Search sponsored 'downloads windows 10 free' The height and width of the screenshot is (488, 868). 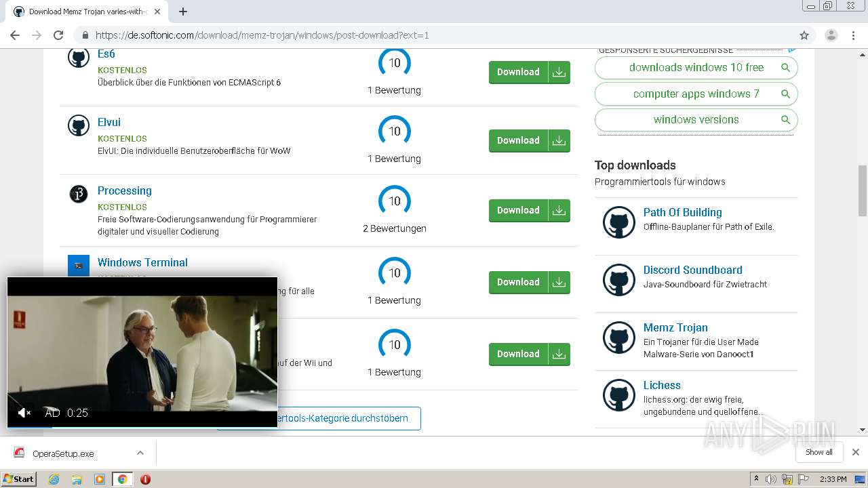(x=696, y=68)
